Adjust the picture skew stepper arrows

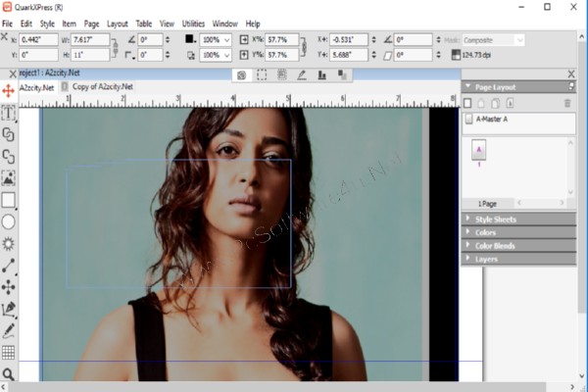(x=438, y=55)
